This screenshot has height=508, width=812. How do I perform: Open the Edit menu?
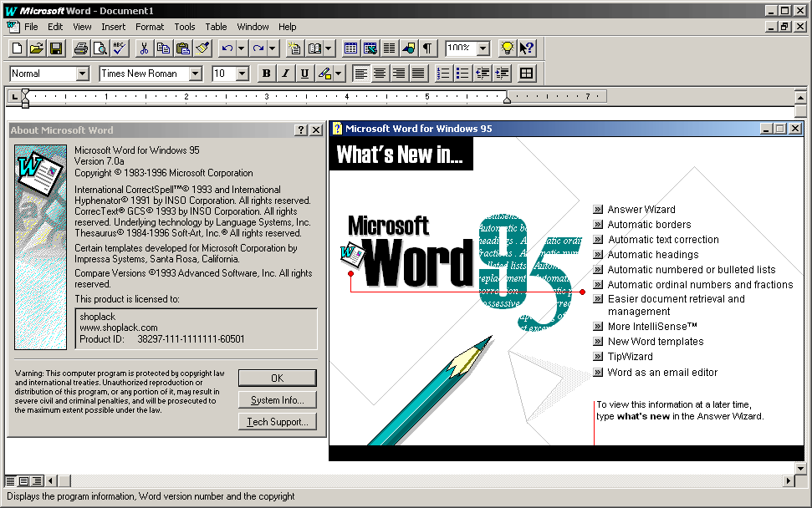point(55,27)
